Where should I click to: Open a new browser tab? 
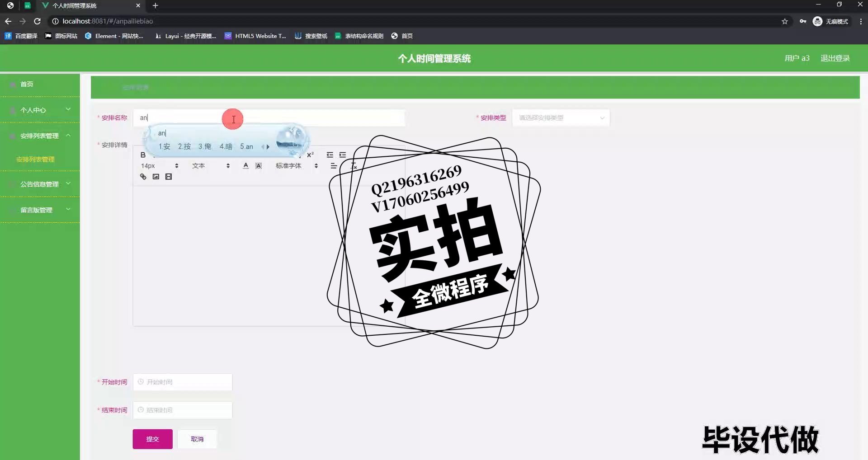pyautogui.click(x=156, y=5)
